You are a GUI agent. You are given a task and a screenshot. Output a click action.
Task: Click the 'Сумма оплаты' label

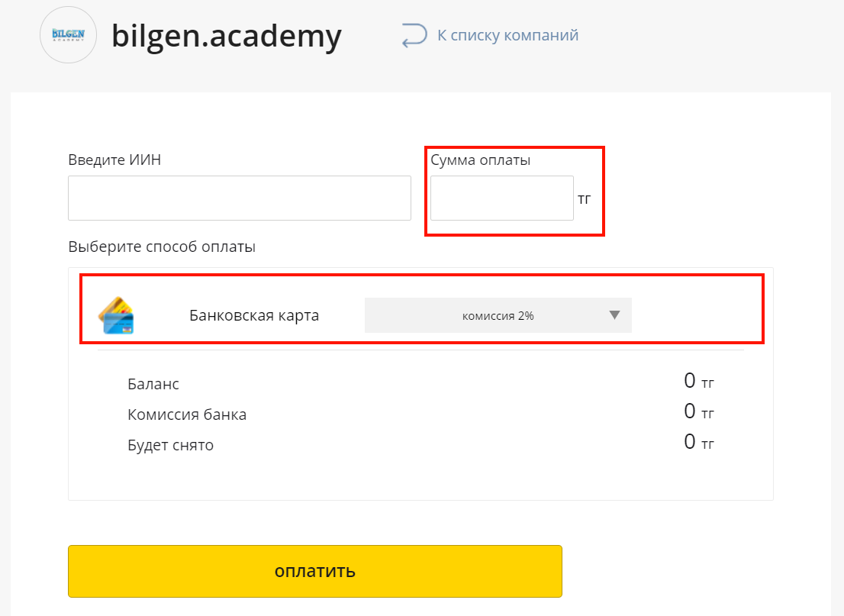(480, 160)
